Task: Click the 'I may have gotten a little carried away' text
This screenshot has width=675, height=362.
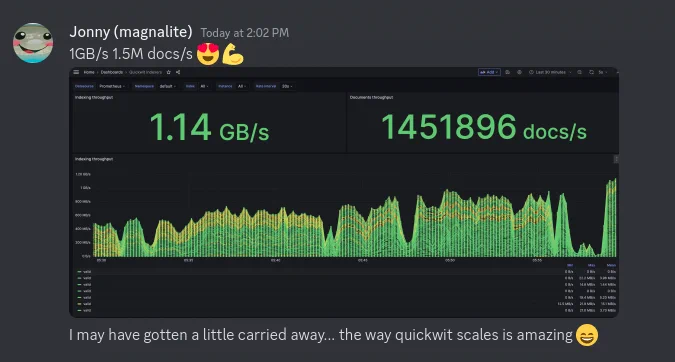Action: [201, 335]
